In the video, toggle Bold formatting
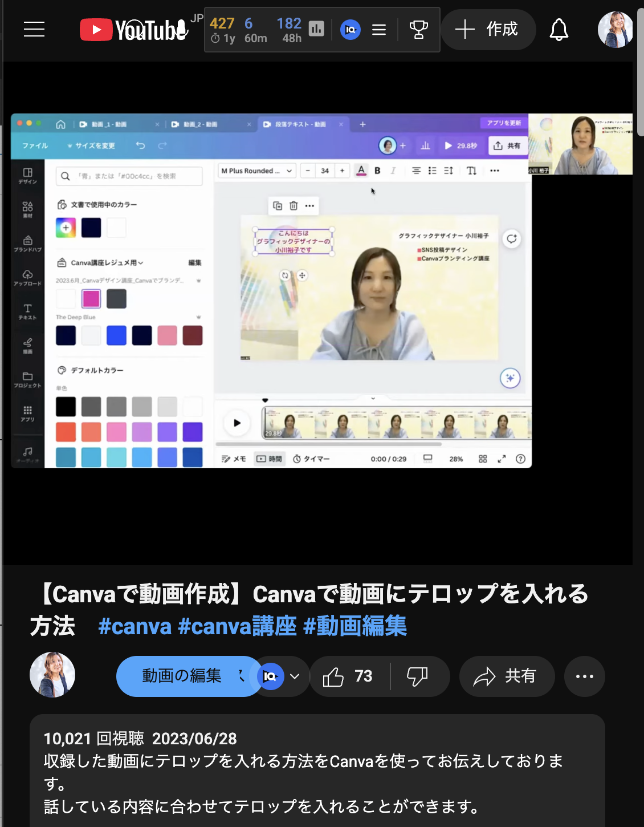The height and width of the screenshot is (827, 644). click(377, 171)
